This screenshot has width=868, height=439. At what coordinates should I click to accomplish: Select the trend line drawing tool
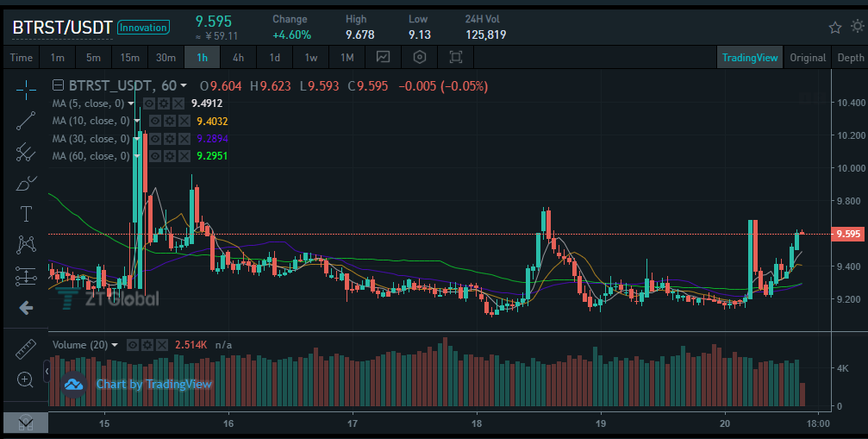coord(26,121)
